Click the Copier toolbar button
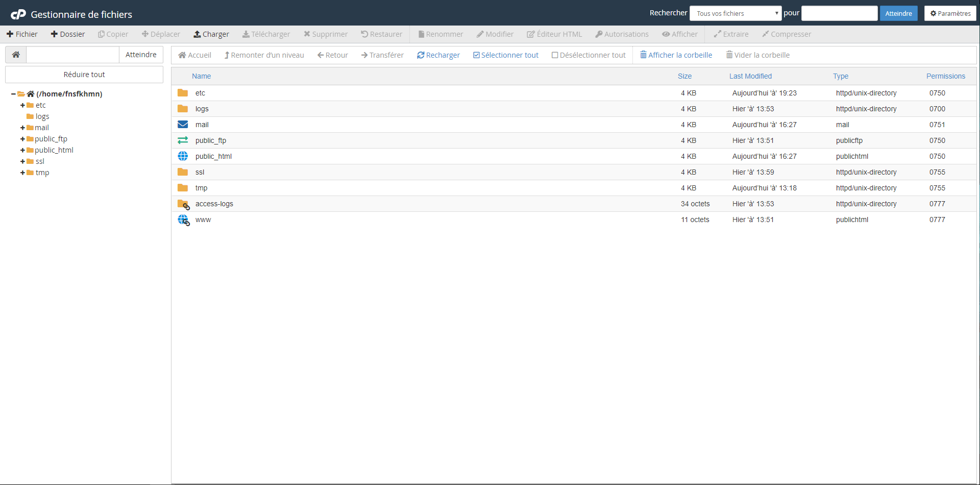 click(x=113, y=34)
